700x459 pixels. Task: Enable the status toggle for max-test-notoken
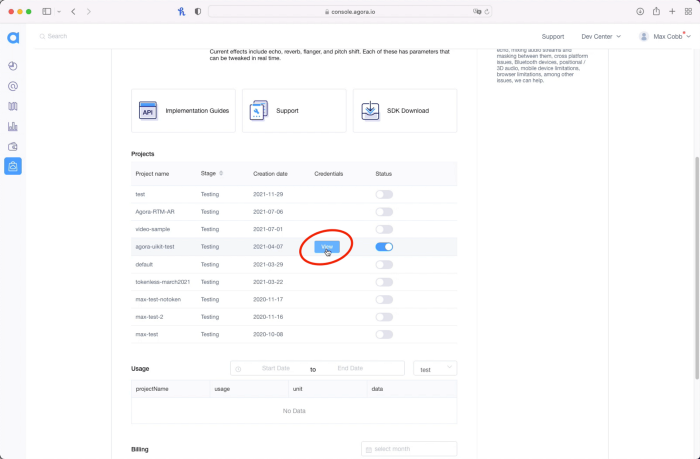pyautogui.click(x=384, y=299)
